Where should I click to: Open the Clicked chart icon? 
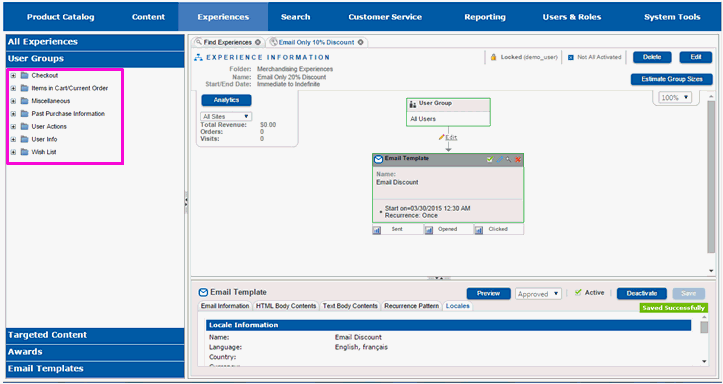[479, 230]
